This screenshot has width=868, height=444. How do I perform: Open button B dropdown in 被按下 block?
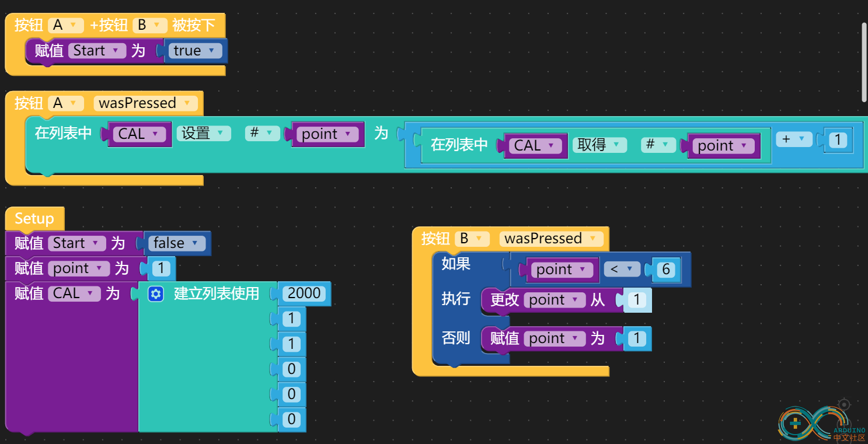[x=150, y=25]
